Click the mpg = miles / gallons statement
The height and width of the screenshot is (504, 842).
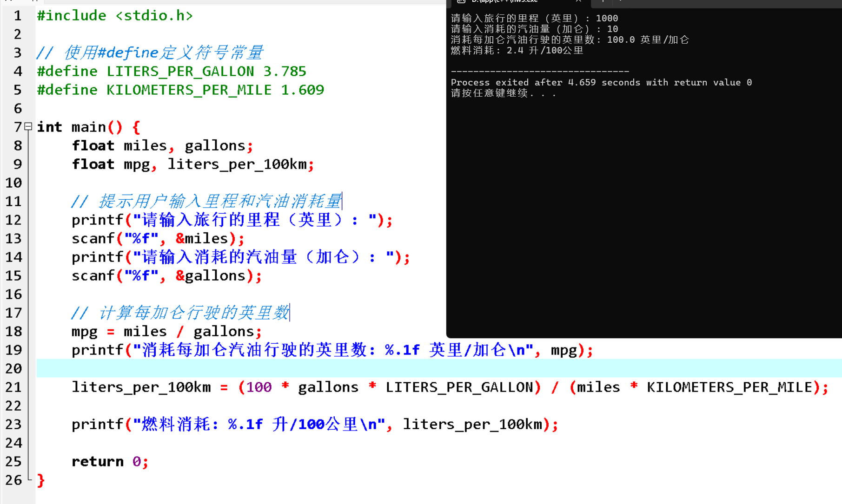coord(167,332)
